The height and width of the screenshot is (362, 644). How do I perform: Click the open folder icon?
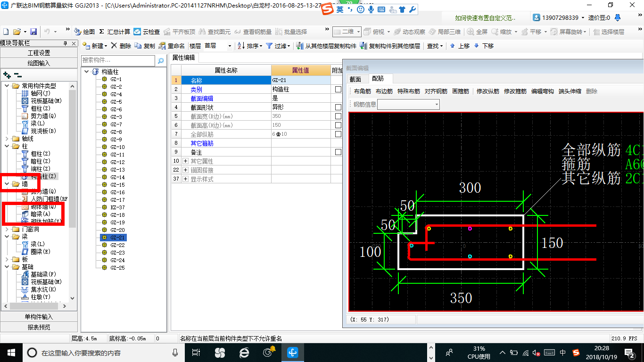click(x=17, y=32)
